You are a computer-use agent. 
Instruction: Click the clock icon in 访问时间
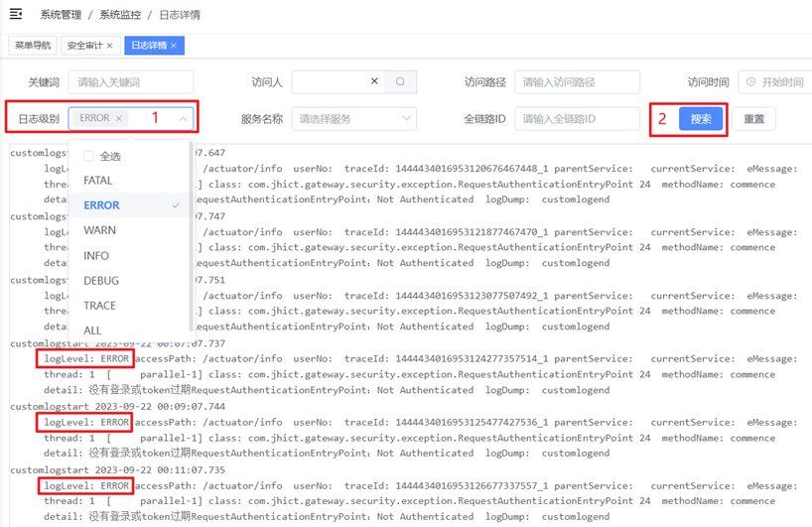750,81
